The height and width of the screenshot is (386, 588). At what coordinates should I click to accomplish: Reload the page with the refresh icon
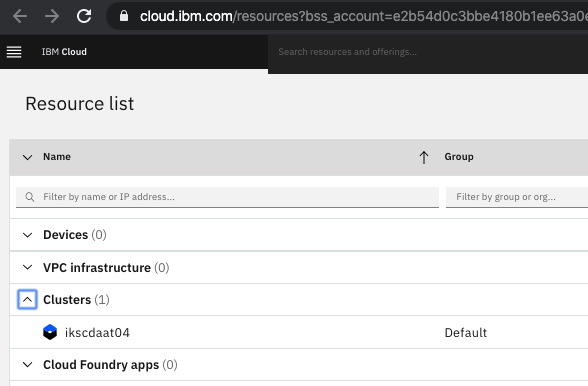click(84, 16)
